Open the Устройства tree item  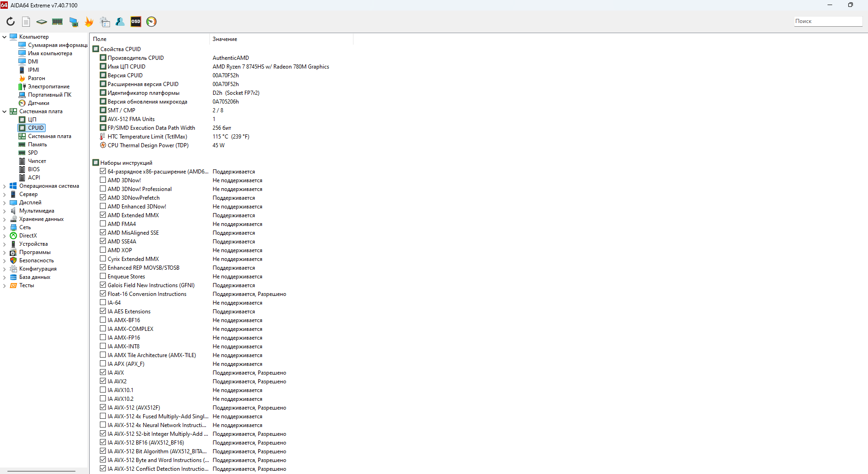point(34,244)
